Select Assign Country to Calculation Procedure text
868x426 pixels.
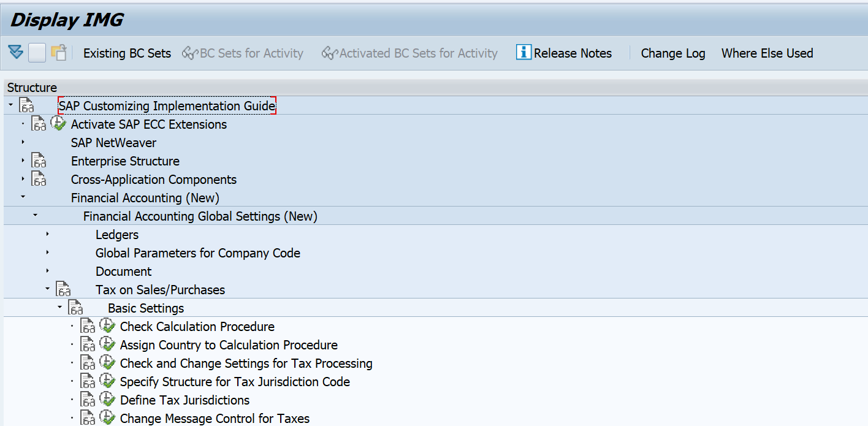(229, 345)
